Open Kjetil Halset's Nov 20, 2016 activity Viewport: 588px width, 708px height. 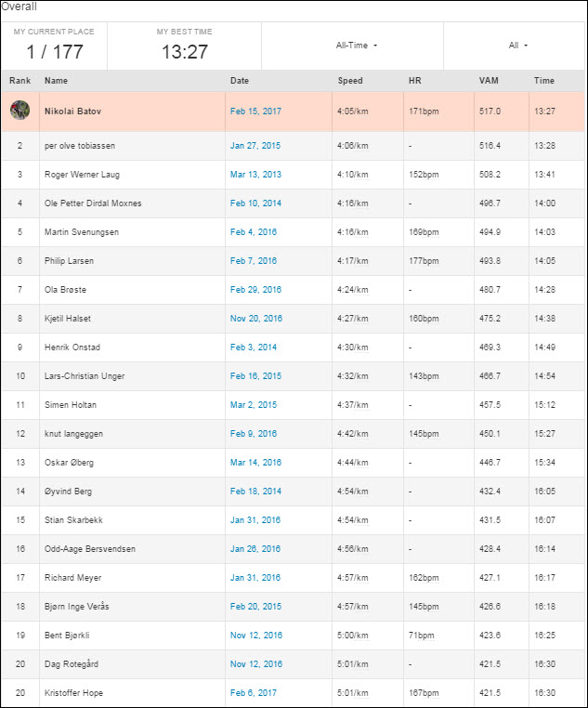coord(255,319)
